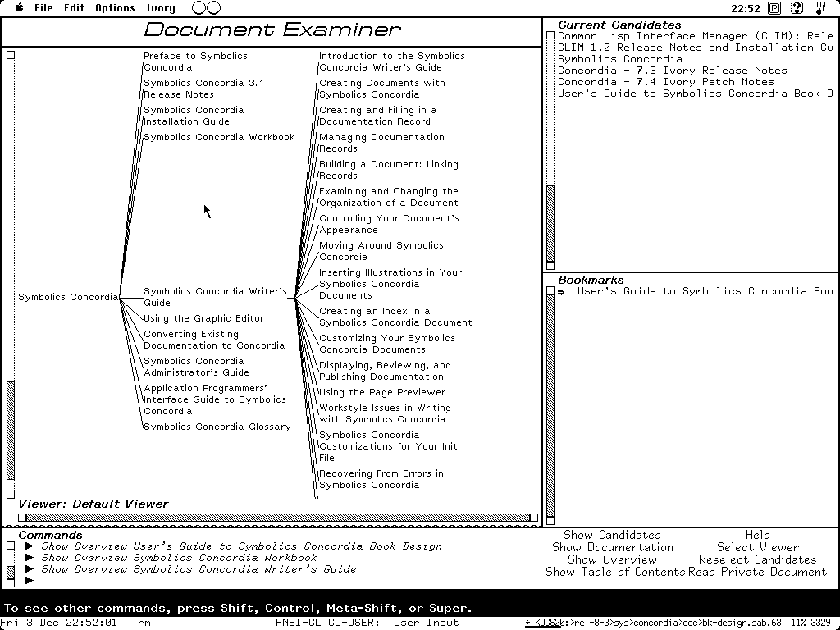Select Converting Existing Documentation to Concordia node
Viewport: 840px width, 630px height.
point(214,340)
